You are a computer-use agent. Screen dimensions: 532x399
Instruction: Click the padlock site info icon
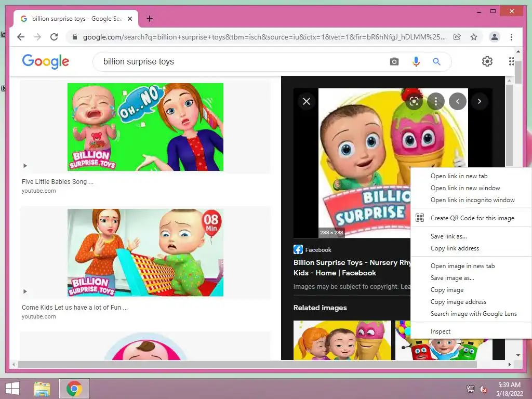point(75,37)
